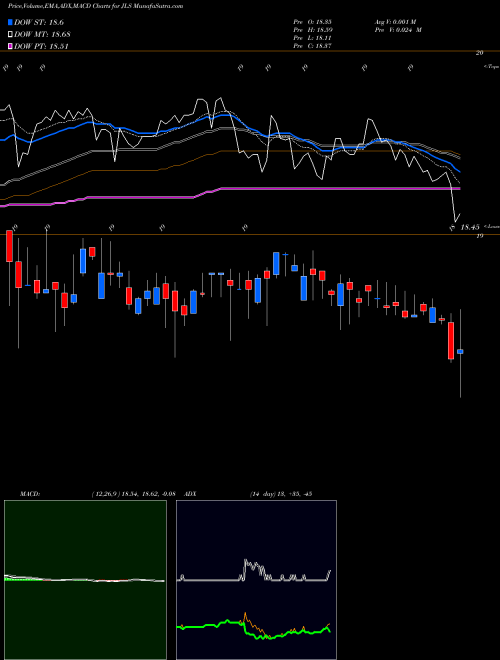Click the blue DOW ST legend swatch
This screenshot has width=500, height=660.
click(11, 22)
